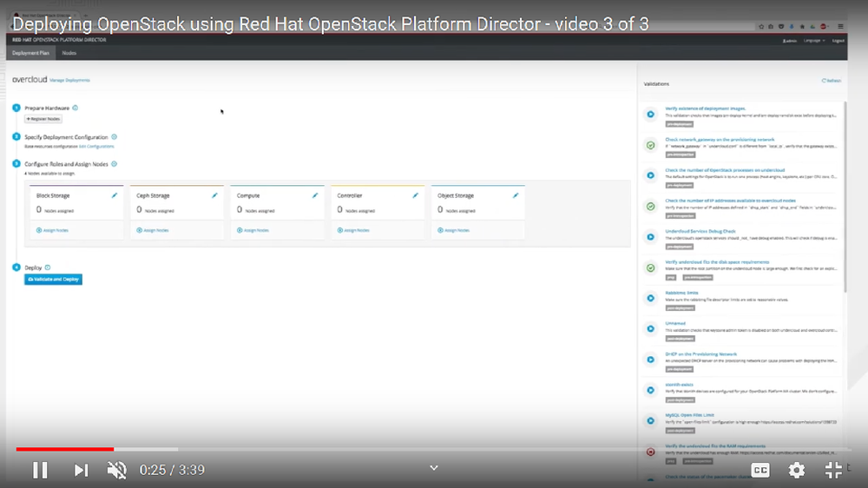Open the Edit Configuration link
The image size is (868, 488).
tap(96, 147)
